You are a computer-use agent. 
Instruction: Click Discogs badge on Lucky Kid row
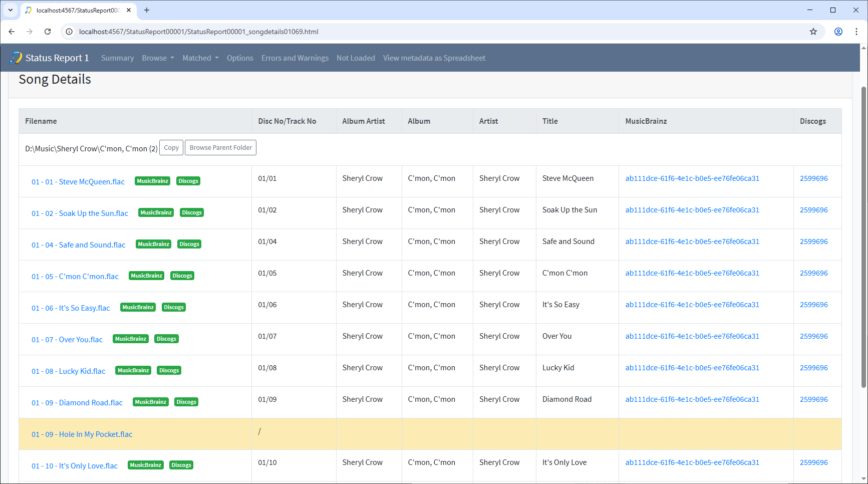coord(169,370)
